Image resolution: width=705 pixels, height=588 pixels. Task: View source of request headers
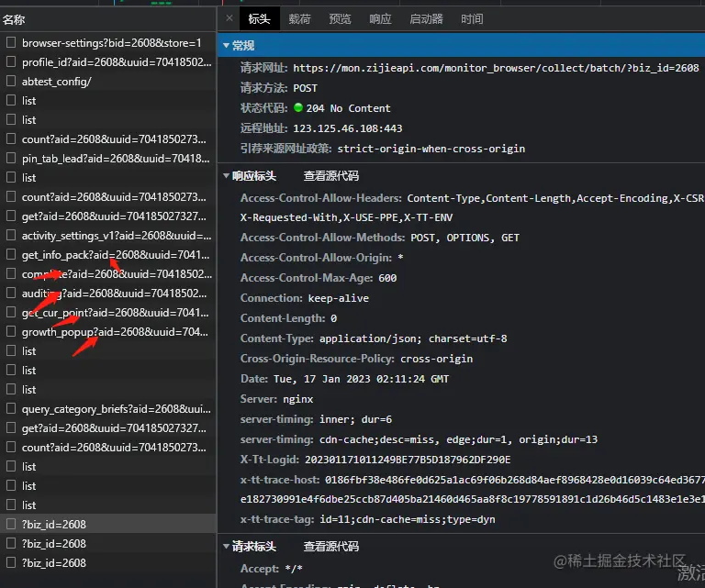(x=330, y=546)
